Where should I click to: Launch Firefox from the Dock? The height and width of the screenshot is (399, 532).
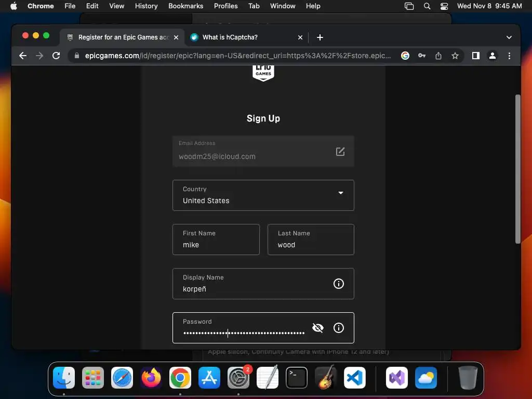tap(151, 378)
